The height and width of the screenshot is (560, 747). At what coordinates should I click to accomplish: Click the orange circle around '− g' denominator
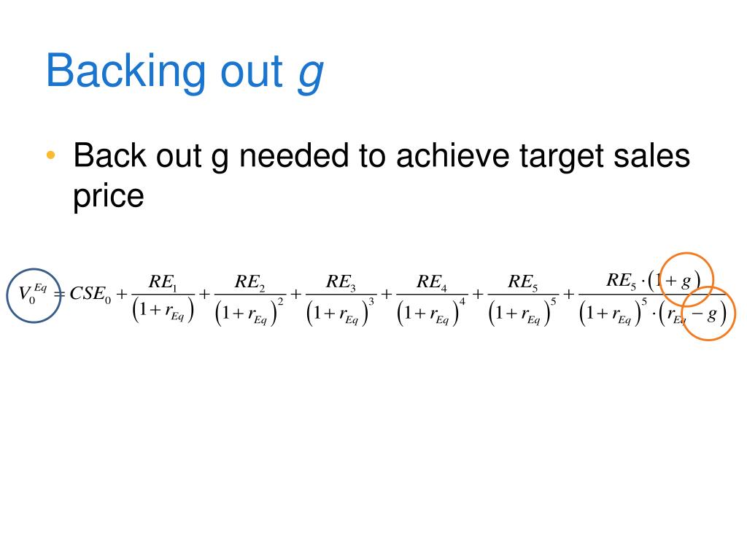point(709,314)
